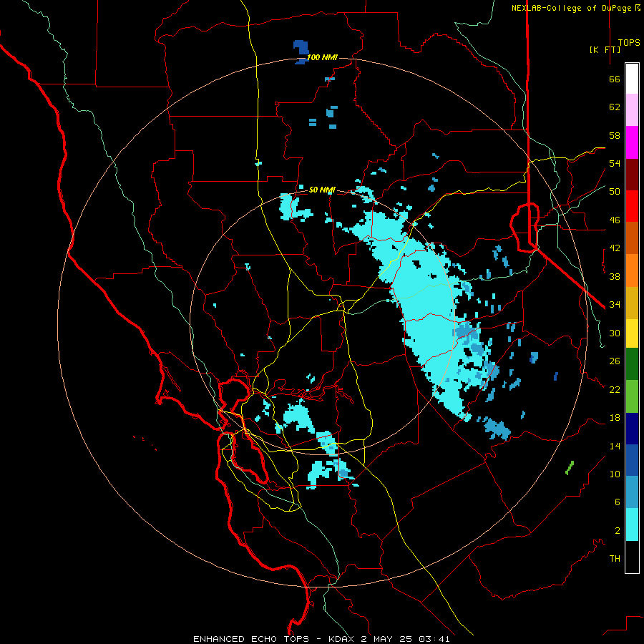Click the "NEXLAB-College of DuPage" credit text

(571, 8)
